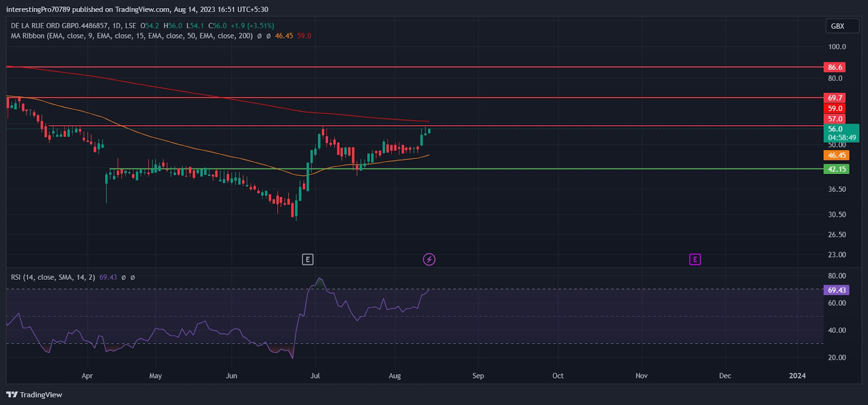Click the 2024 label on time axis
Screen dimensions: 868x405
coord(797,376)
